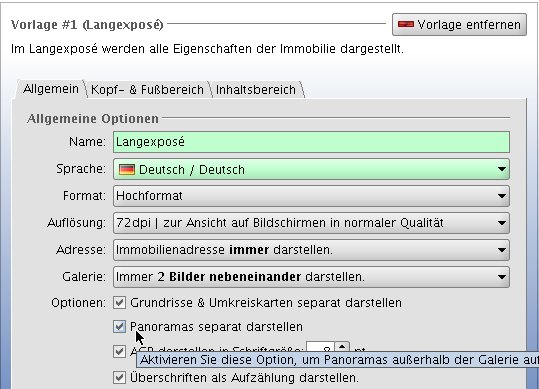Expand the Adresse dropdown Immobilienadresse immer darstellen
539x389 pixels.
click(x=311, y=250)
